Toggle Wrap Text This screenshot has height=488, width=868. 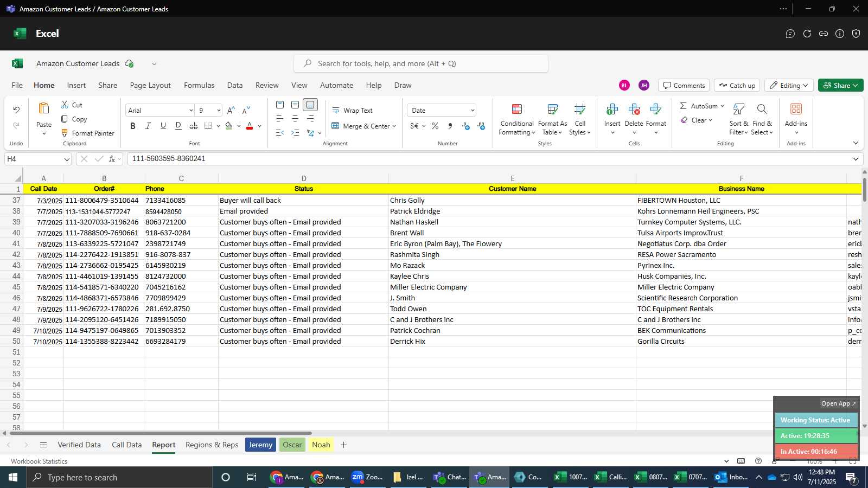(352, 110)
